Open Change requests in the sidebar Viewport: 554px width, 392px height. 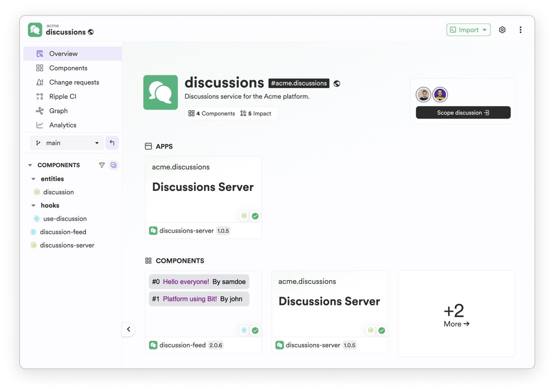(73, 82)
